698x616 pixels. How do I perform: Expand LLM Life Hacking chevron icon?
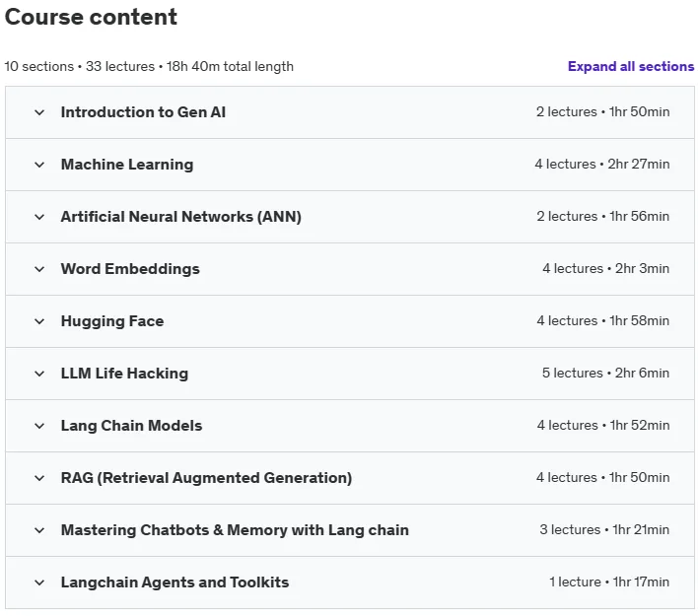click(x=39, y=374)
